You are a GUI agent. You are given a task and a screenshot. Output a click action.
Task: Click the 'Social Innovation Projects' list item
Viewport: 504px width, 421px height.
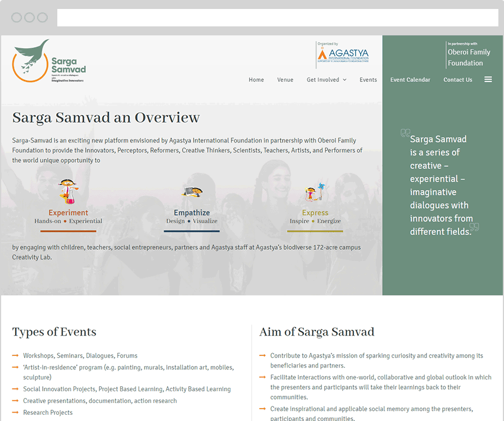coord(126,389)
